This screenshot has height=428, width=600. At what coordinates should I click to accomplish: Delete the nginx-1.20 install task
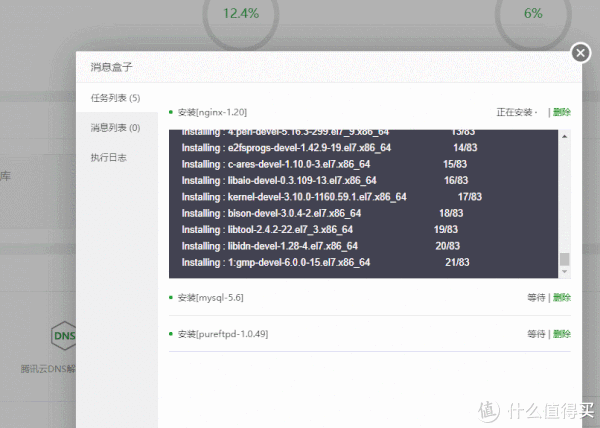pos(562,112)
